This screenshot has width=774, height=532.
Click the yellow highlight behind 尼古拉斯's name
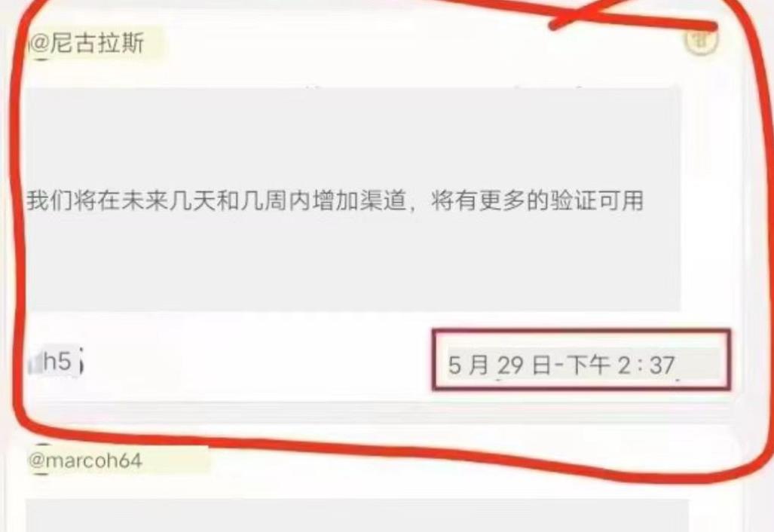(96, 43)
